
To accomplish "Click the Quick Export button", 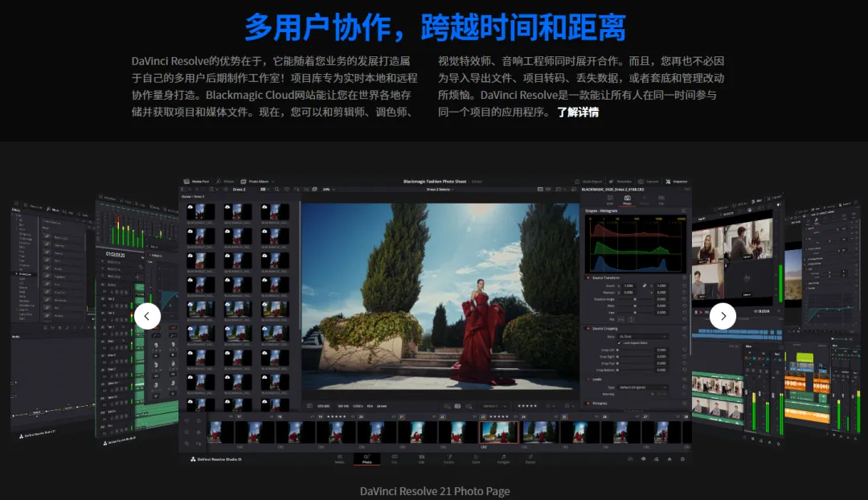I will (x=589, y=182).
